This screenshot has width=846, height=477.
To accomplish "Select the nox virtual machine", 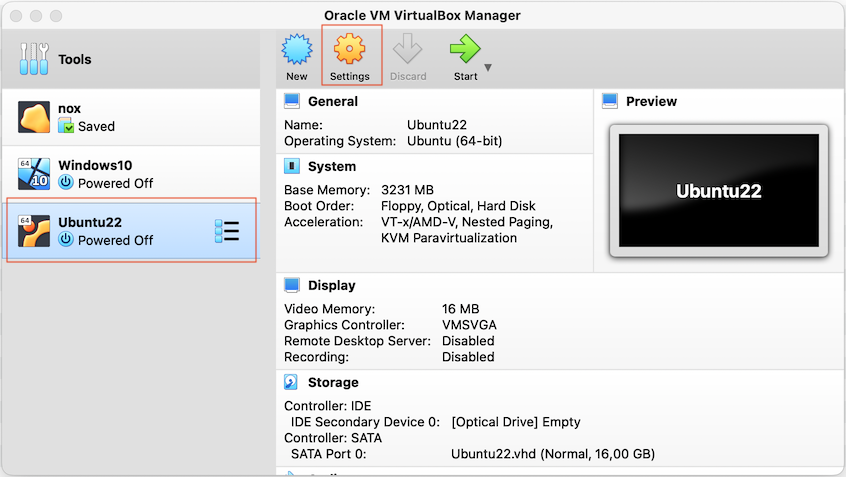I will (131, 117).
